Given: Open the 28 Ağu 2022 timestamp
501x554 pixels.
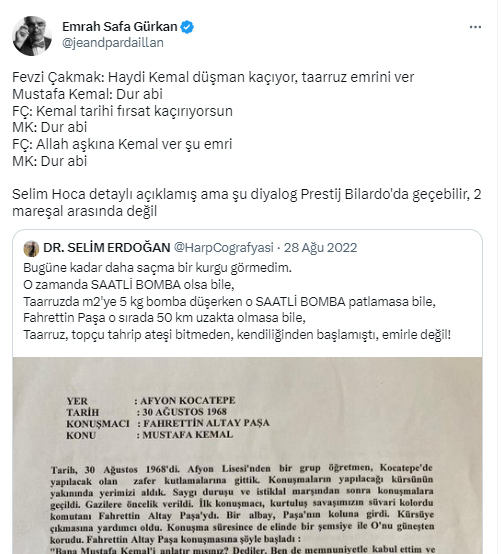Looking at the screenshot, I should coord(320,248).
